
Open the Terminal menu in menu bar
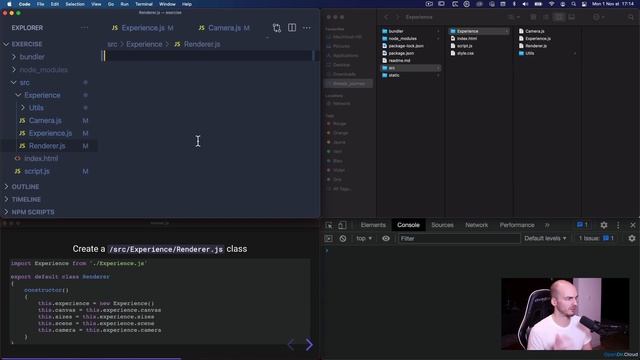pos(144,4)
